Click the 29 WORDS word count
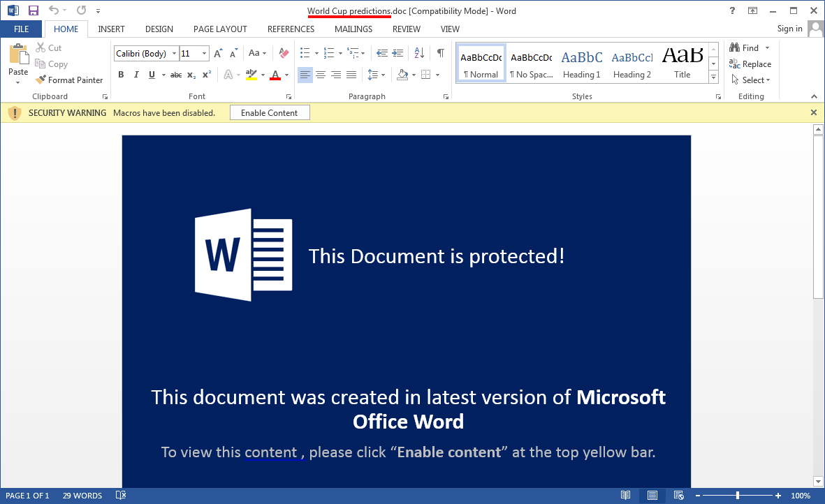The width and height of the screenshot is (825, 504). 82,496
